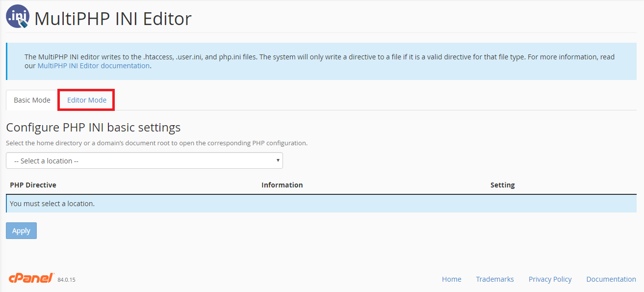Viewport: 644px width, 292px height.
Task: Click the MultiPHP INI Editor page title
Action: coord(113,18)
